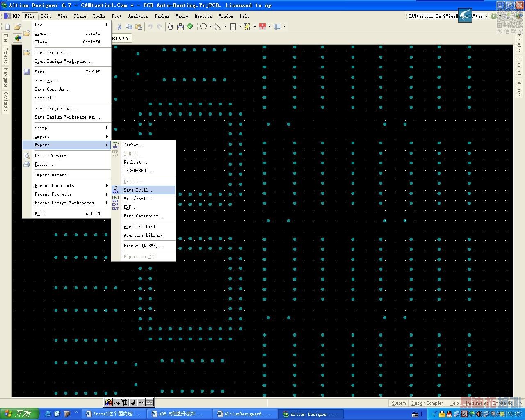This screenshot has height=420, width=525.
Task: Click the System status bar button
Action: [x=399, y=403]
